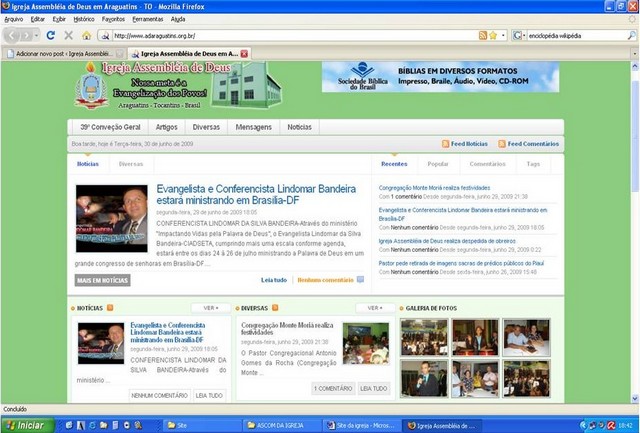Click the site identity icon beside the URL

(x=105, y=36)
